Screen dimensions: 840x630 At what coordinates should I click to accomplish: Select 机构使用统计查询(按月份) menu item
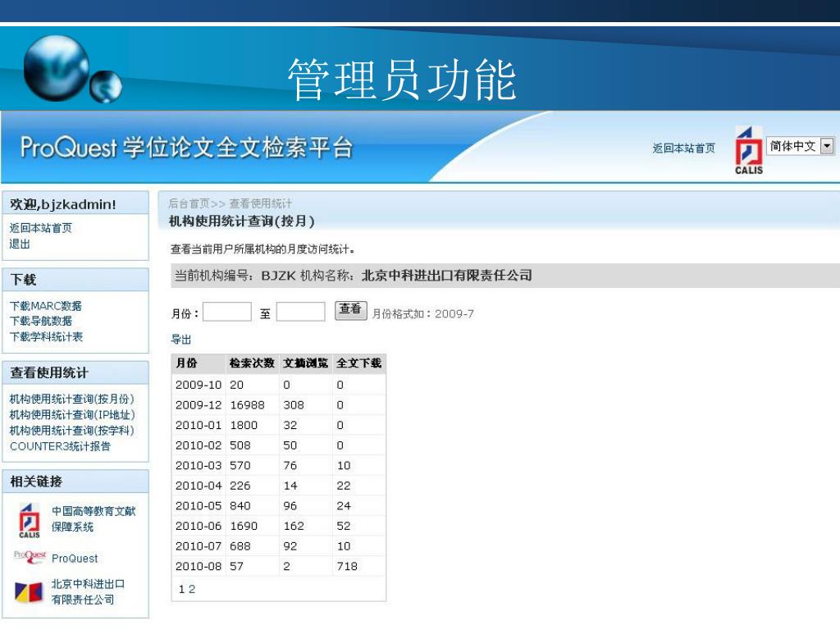coord(72,399)
